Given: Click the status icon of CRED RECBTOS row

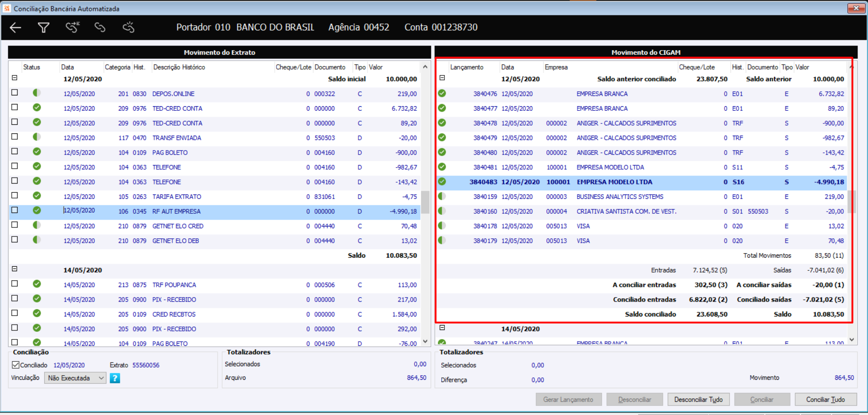Looking at the screenshot, I should [x=37, y=313].
